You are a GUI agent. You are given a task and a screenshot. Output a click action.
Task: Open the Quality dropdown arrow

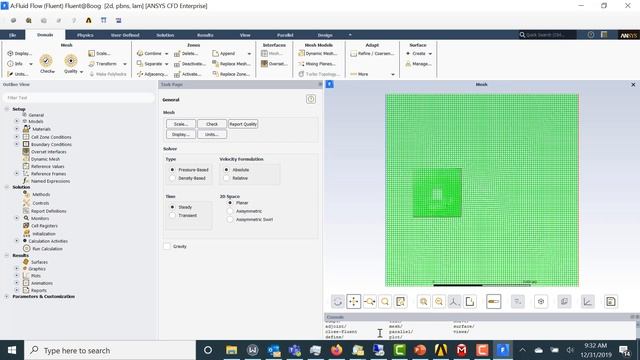click(x=82, y=71)
